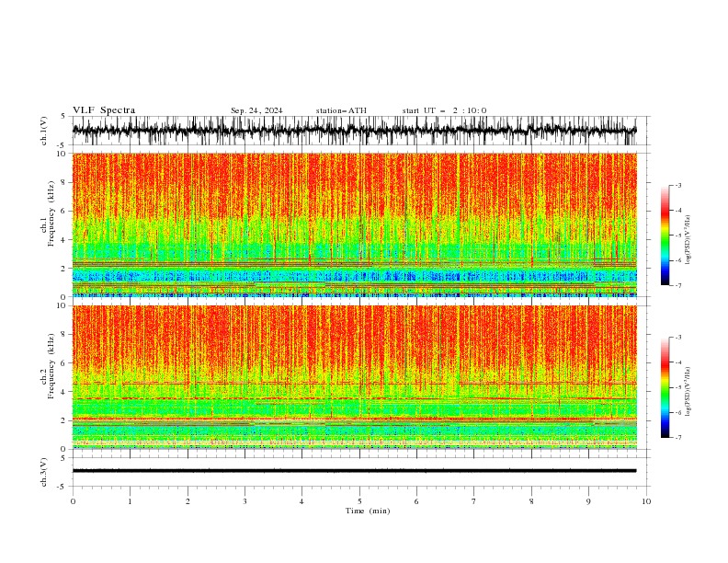Click the time axis tick label "5"
This screenshot has width=728, height=563.
tap(359, 501)
